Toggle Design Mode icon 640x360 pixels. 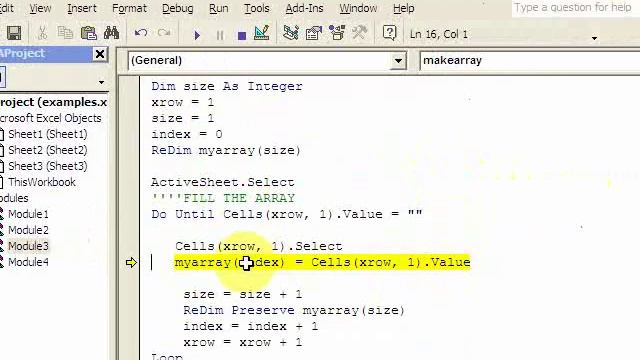click(261, 33)
